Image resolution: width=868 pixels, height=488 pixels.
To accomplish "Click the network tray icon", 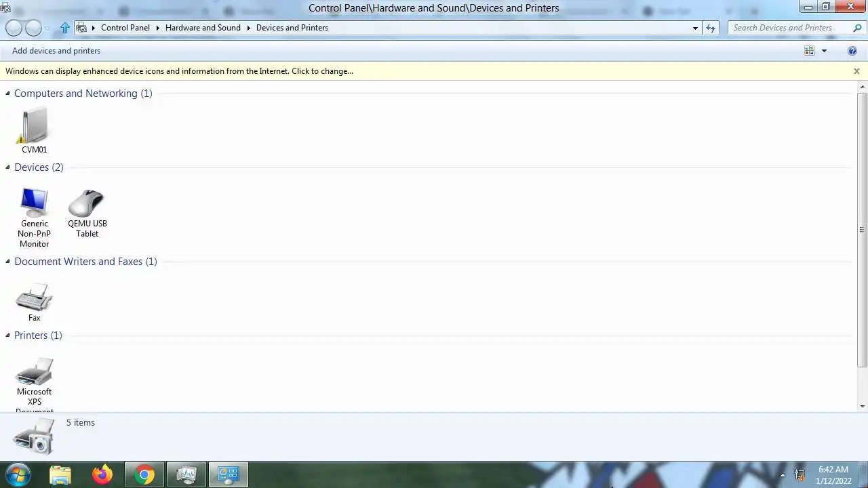I will click(x=800, y=475).
